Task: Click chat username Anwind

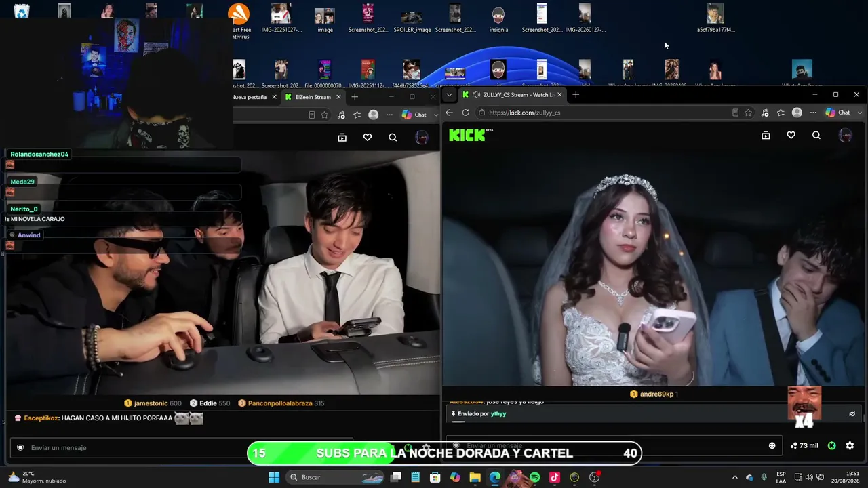Action: pos(29,235)
